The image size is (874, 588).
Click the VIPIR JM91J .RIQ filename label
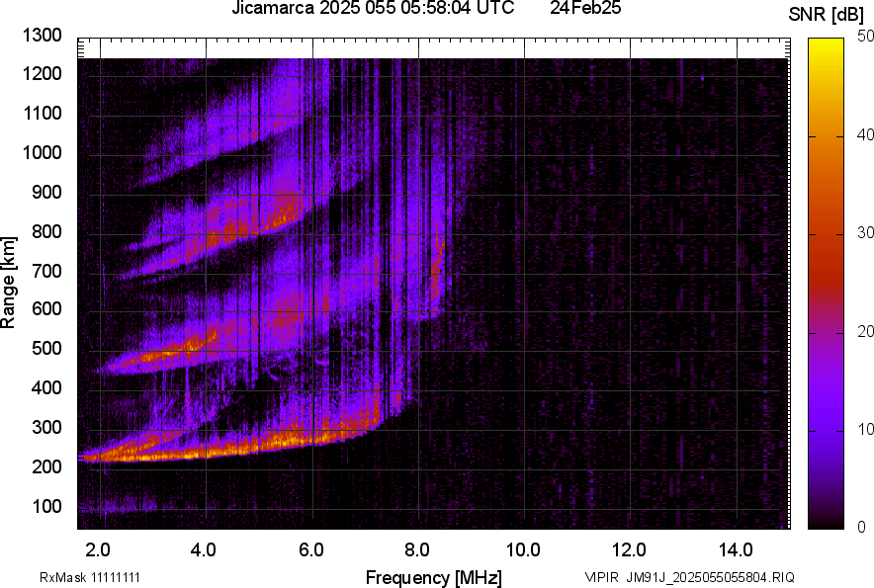(688, 577)
